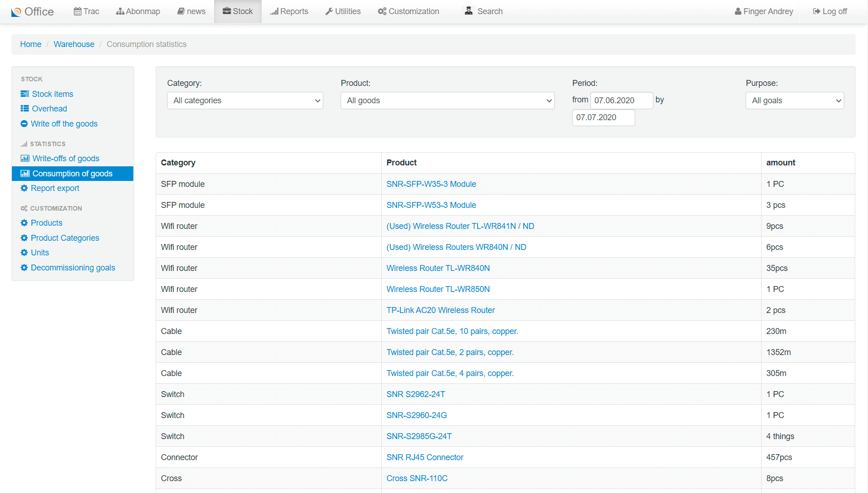This screenshot has width=868, height=493.
Task: Open the Abonmap menu
Action: tap(138, 11)
